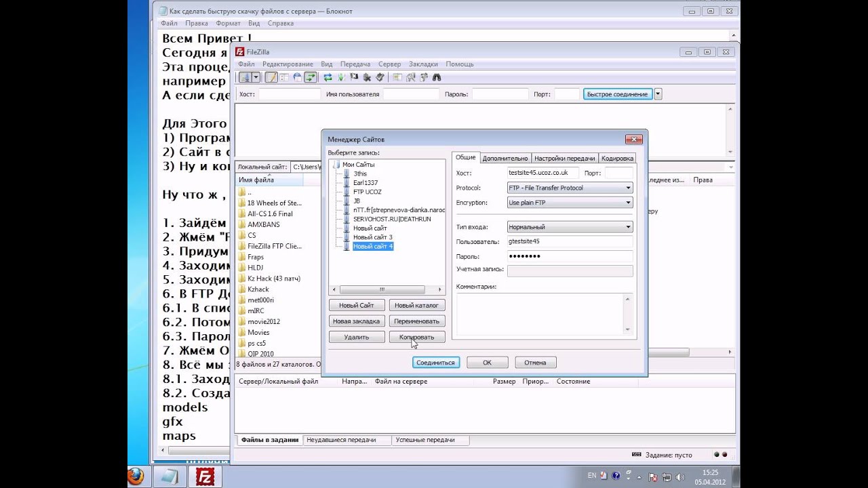Screen dimensions: 868x488
Task: Click the FileZilla logo in its title bar
Action: pyautogui.click(x=240, y=52)
